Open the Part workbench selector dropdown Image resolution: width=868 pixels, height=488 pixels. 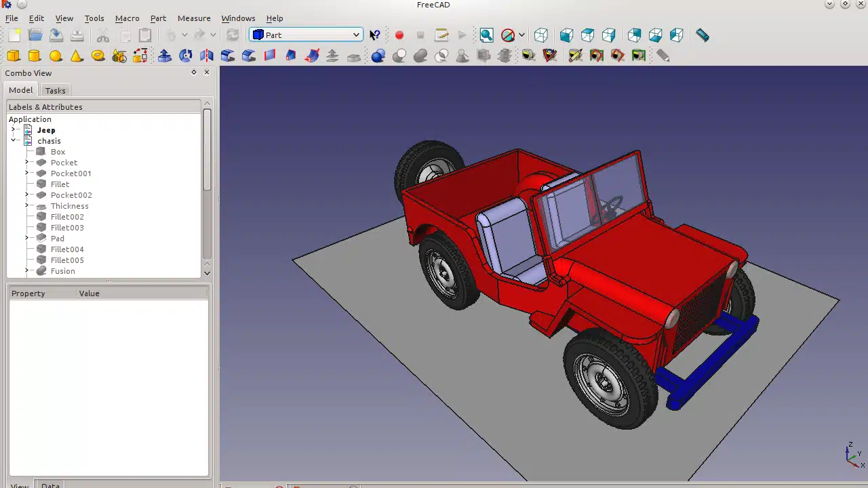pyautogui.click(x=307, y=35)
